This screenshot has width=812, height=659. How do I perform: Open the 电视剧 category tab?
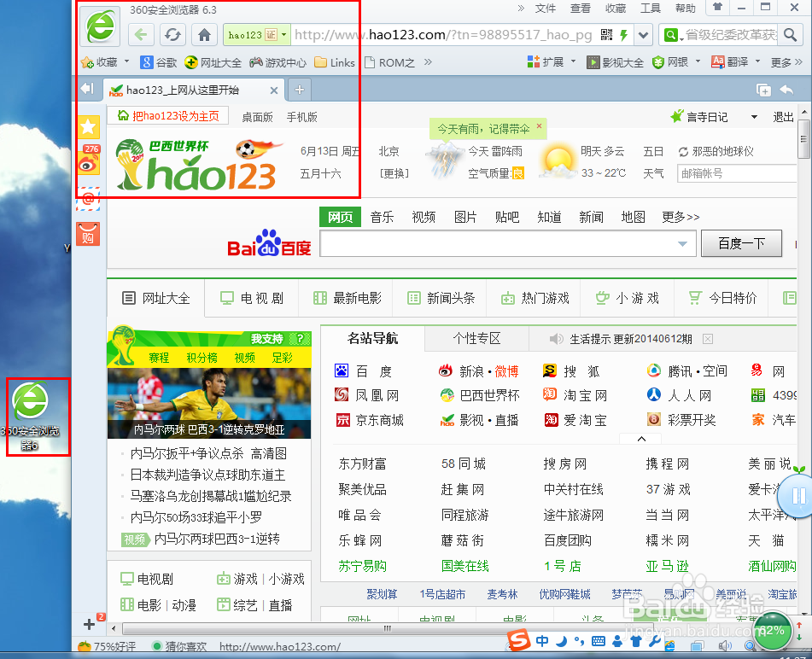(x=252, y=298)
